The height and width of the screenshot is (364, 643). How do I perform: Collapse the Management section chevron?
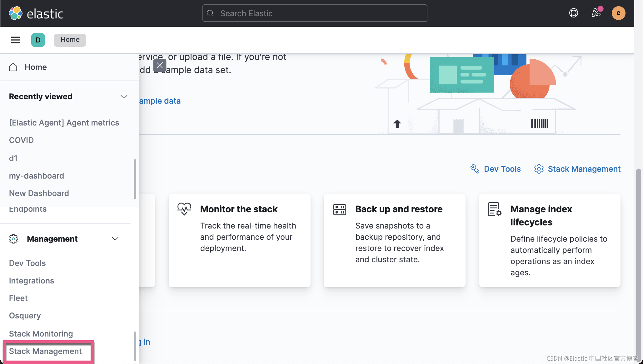click(115, 239)
